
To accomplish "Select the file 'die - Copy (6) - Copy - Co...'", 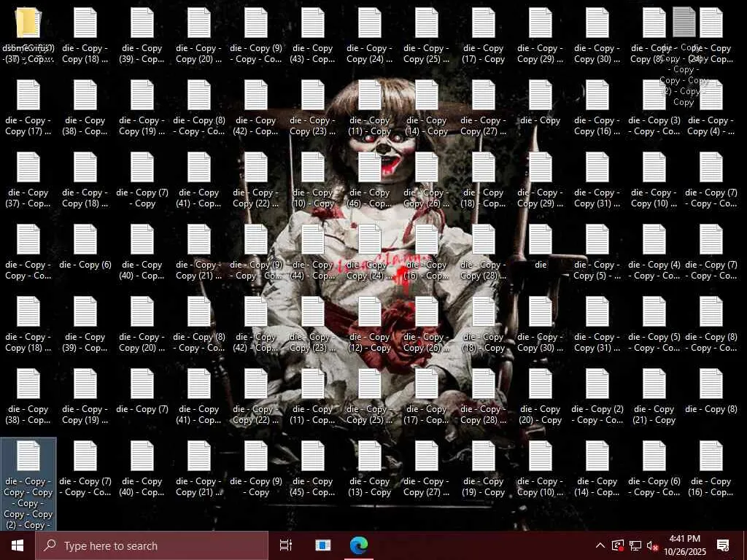I will 654,470.
